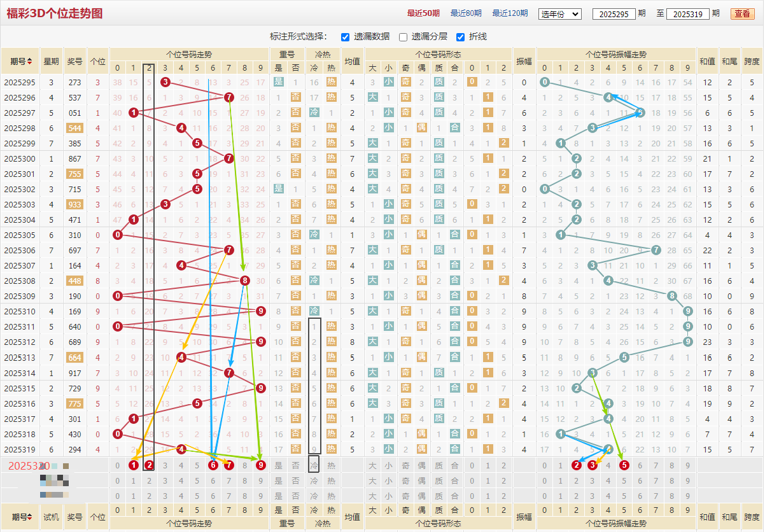765x532 pixels.
Task: Click the top 个位号码形态 header
Action: [x=438, y=55]
